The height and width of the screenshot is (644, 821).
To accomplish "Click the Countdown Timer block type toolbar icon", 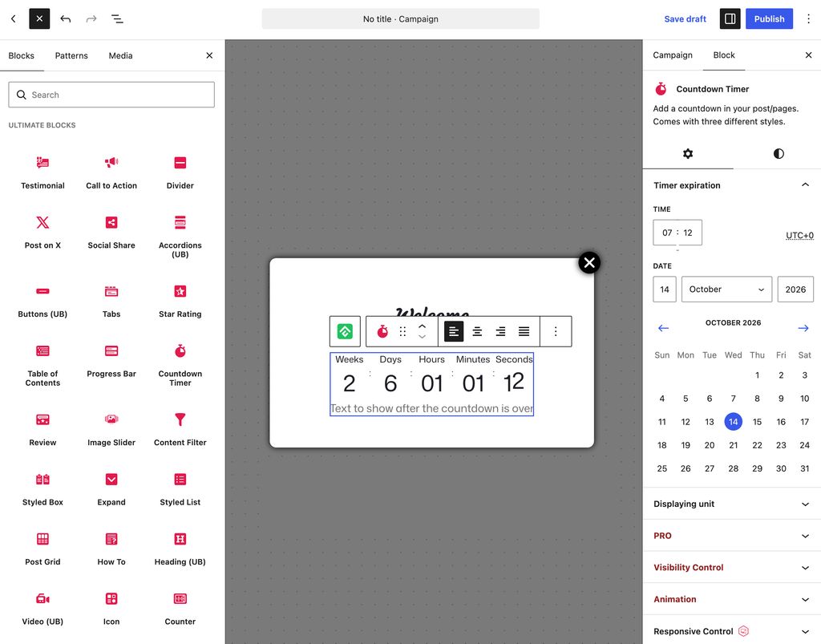I will 382,331.
